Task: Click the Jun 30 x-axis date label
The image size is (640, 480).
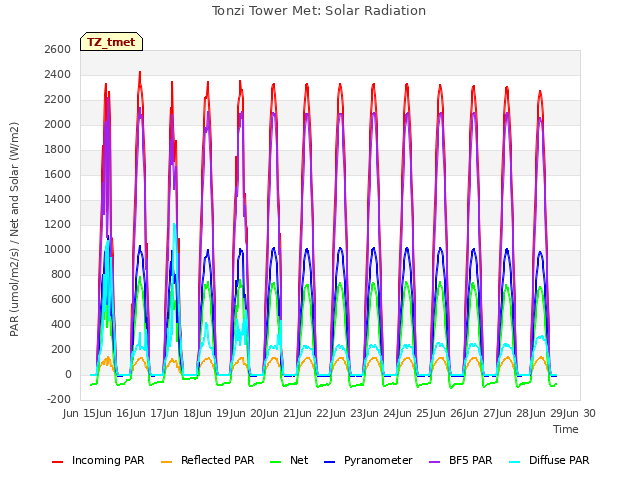Action: [576, 413]
